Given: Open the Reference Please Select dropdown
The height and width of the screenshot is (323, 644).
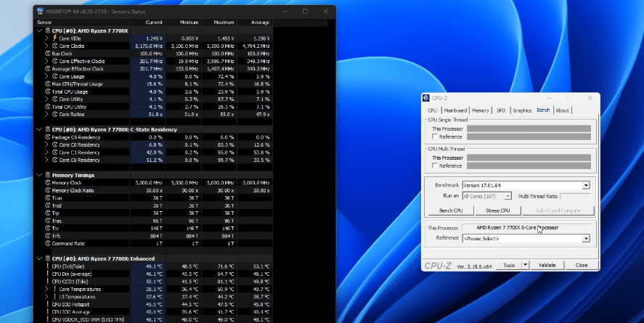Looking at the screenshot, I should [x=585, y=238].
